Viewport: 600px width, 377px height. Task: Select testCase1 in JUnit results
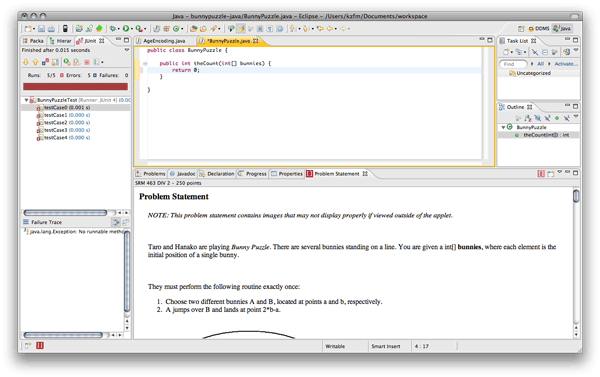[x=63, y=115]
